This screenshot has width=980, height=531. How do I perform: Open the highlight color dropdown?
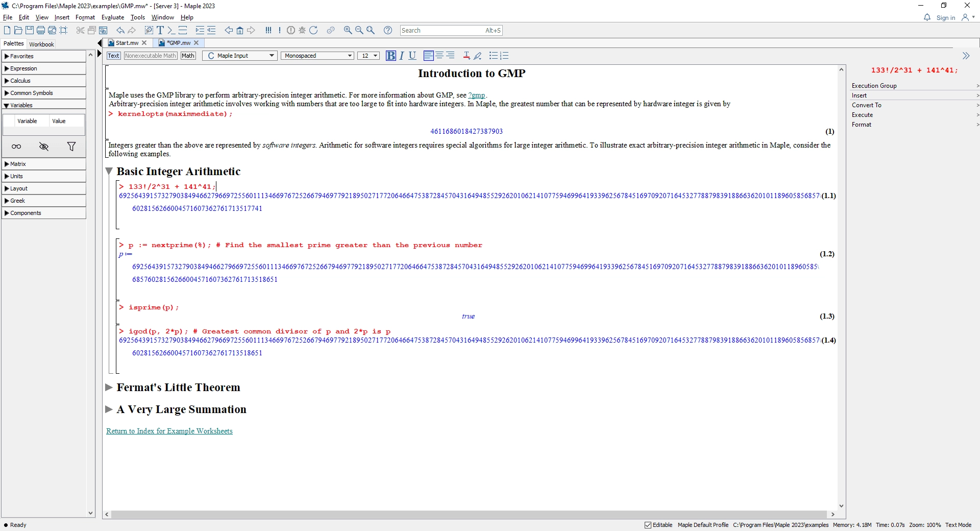tap(478, 56)
